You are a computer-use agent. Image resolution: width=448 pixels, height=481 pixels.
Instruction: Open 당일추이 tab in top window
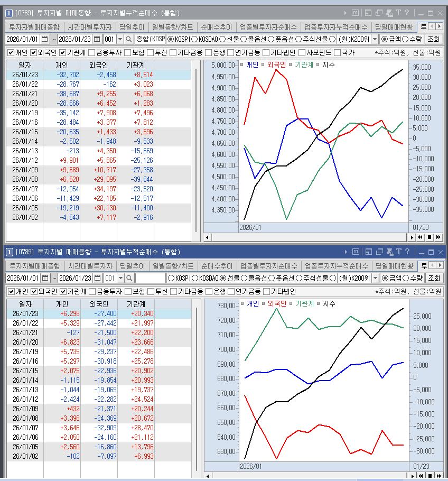(132, 27)
